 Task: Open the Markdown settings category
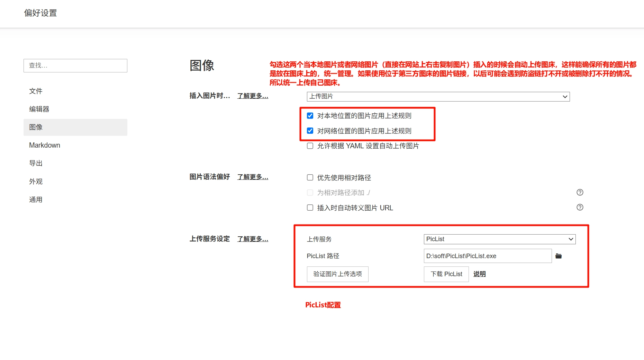coord(75,145)
